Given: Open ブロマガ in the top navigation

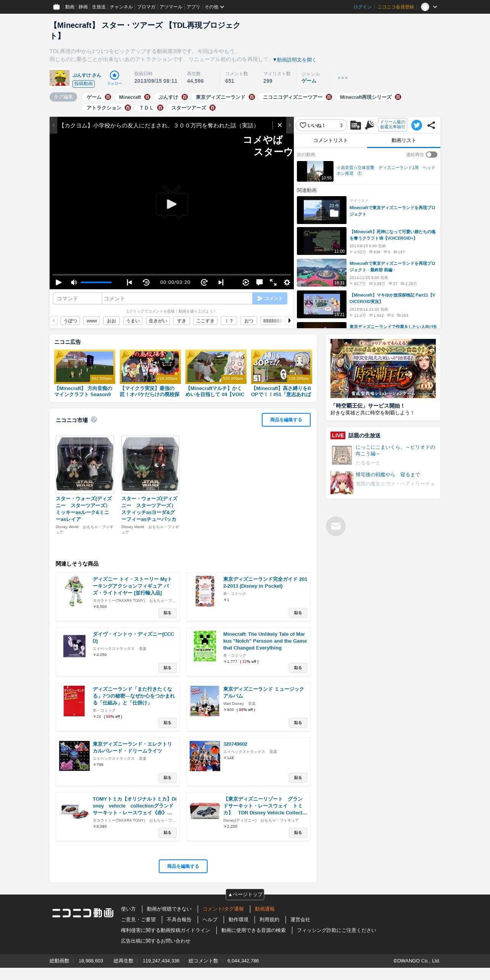Looking at the screenshot, I should tap(146, 7).
